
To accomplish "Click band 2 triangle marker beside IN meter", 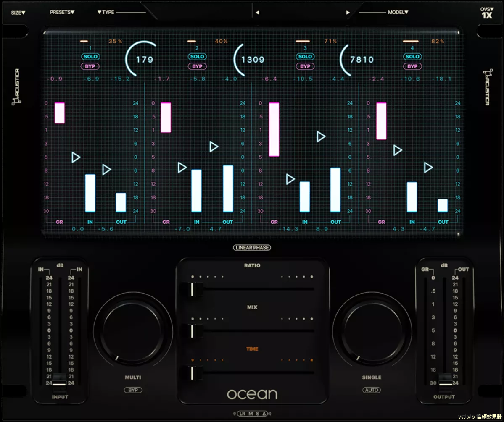I will (182, 167).
